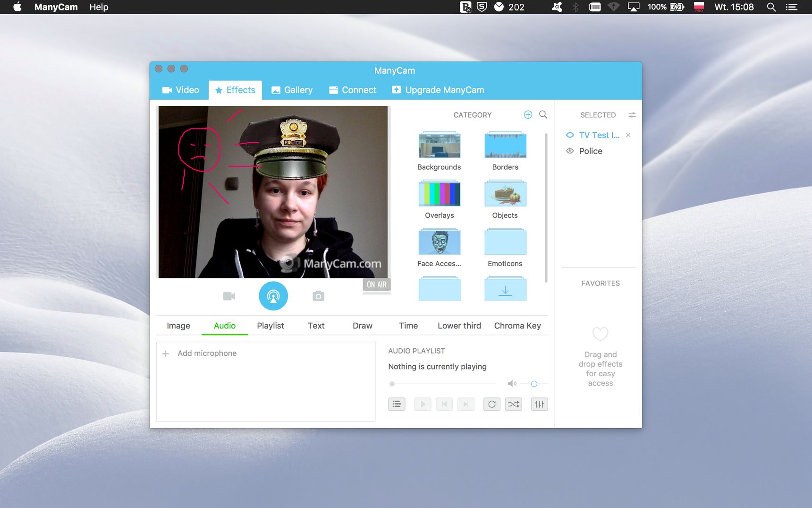
Task: Open the Borders effects folder
Action: click(505, 145)
